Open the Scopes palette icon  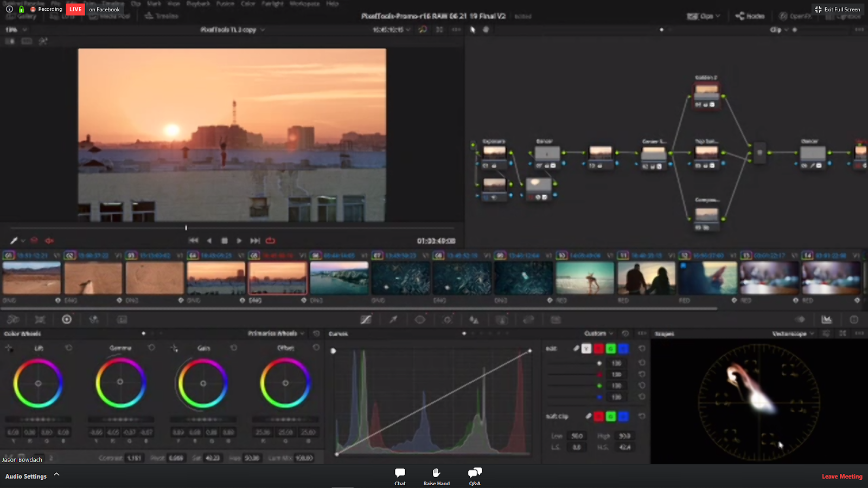click(826, 320)
